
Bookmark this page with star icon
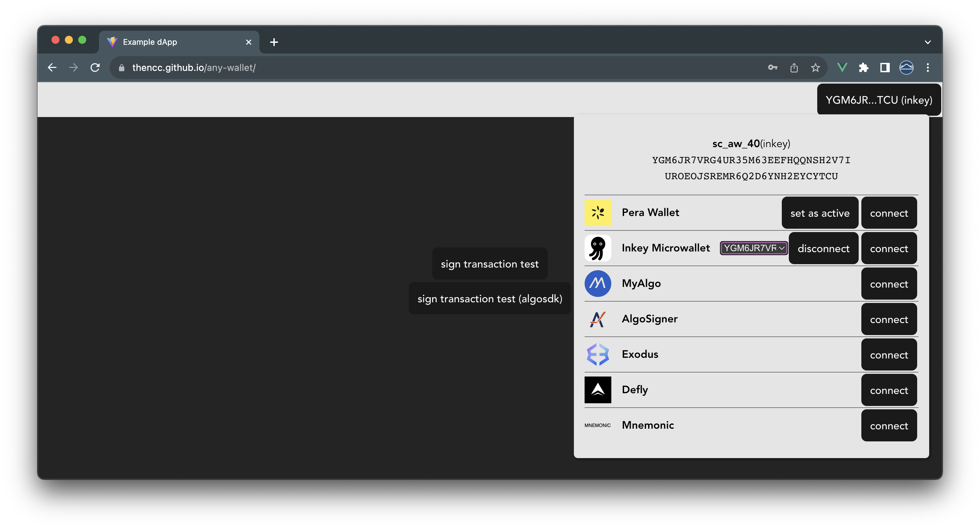pyautogui.click(x=815, y=68)
